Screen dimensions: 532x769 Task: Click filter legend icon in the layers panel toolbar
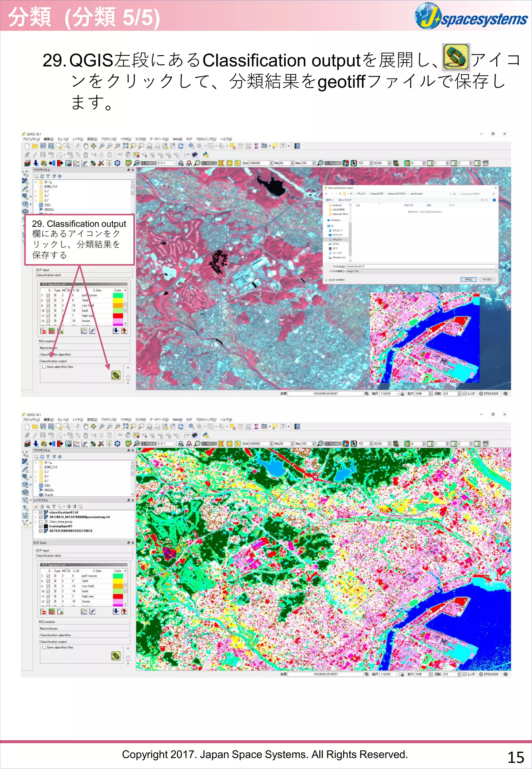[x=54, y=506]
